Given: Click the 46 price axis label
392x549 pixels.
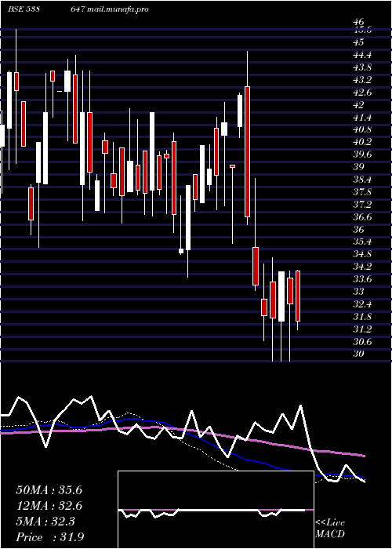Looking at the screenshot, I should 358,22.
